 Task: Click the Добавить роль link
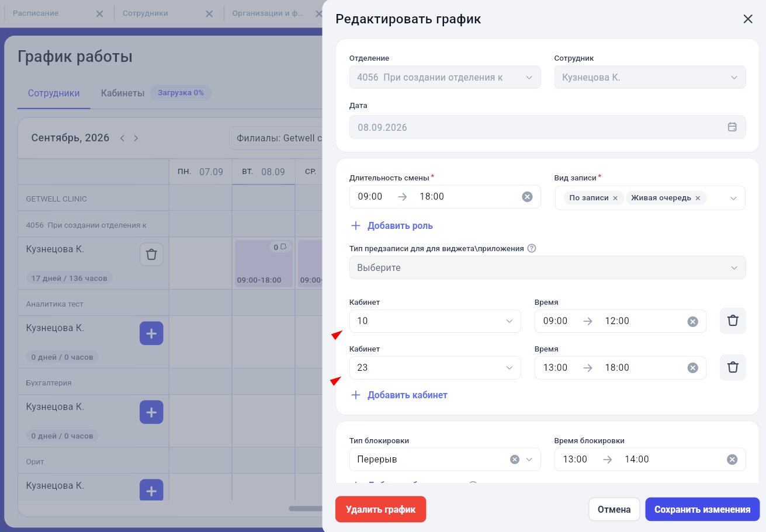tap(391, 226)
